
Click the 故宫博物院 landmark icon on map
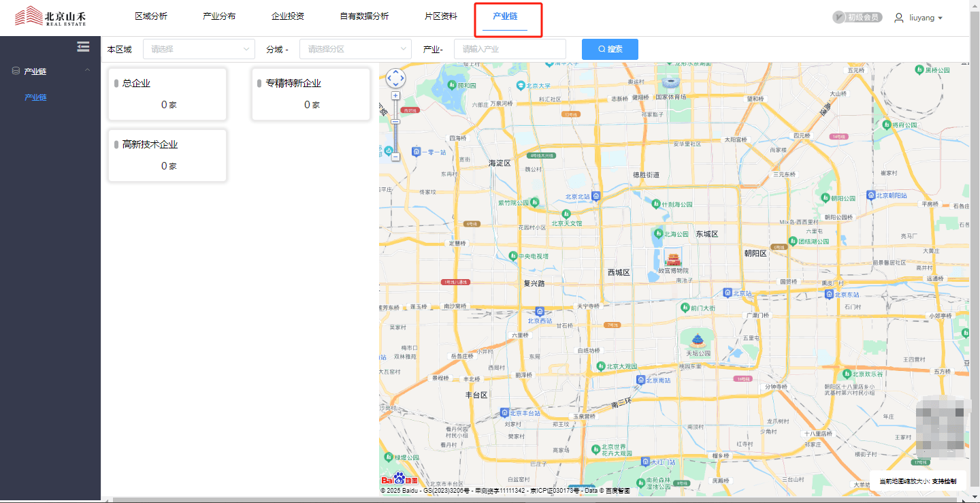(673, 259)
